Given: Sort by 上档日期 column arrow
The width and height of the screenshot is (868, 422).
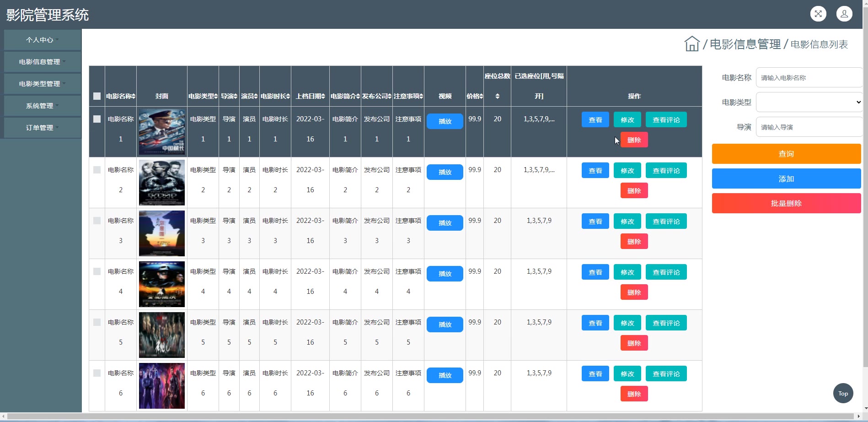Looking at the screenshot, I should [x=323, y=96].
